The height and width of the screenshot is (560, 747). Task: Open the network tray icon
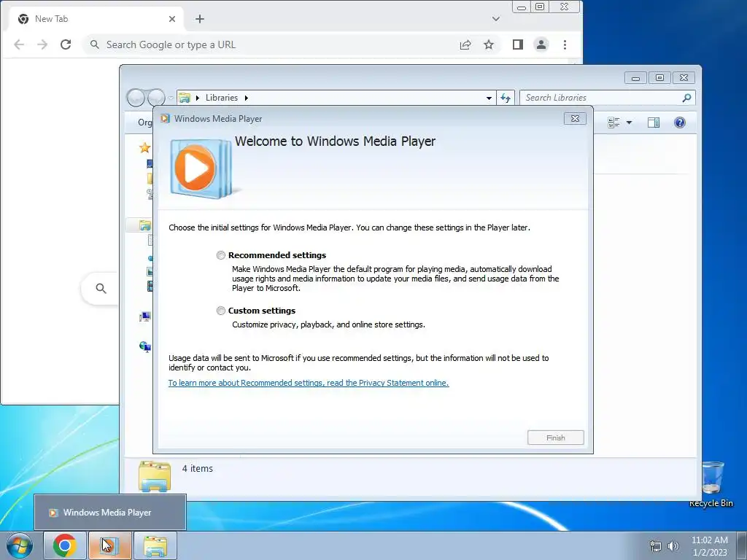656,546
